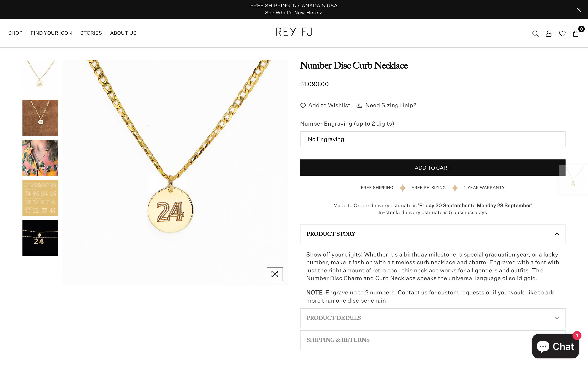This screenshot has height=367, width=588.
Task: Open the account profile icon
Action: pyautogui.click(x=549, y=33)
